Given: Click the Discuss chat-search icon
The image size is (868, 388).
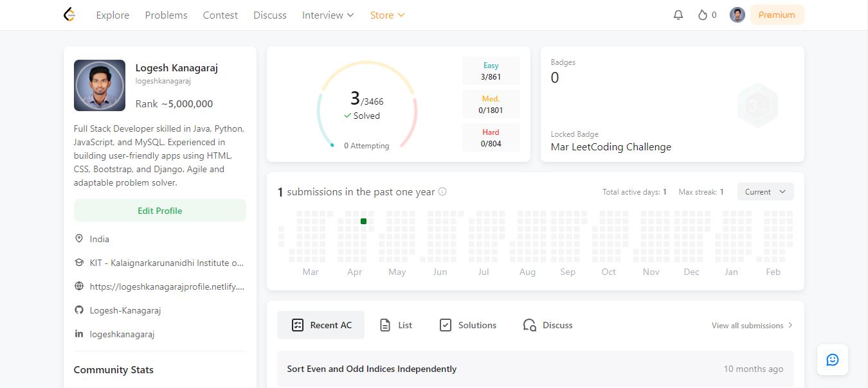Looking at the screenshot, I should point(530,325).
